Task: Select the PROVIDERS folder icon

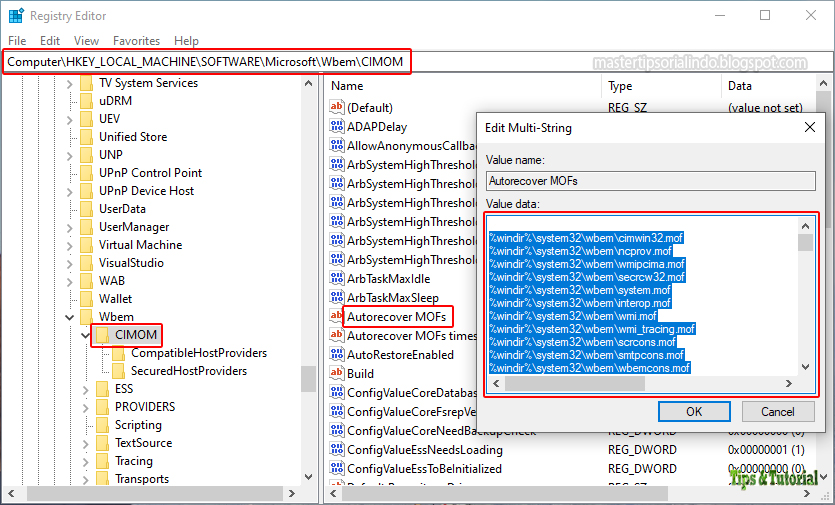Action: 102,407
